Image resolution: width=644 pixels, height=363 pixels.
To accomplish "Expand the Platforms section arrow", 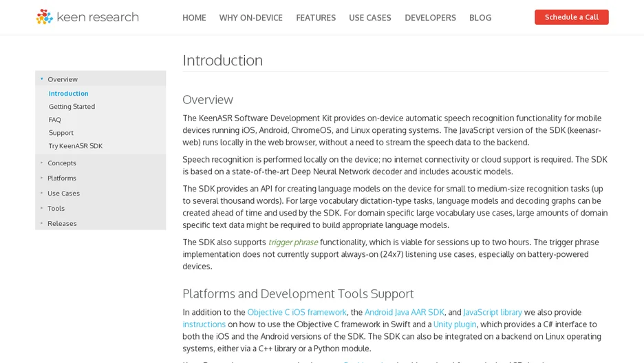I will point(41,178).
